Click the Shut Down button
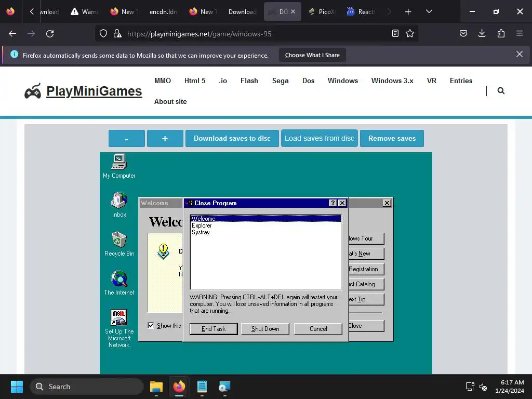 (265, 329)
